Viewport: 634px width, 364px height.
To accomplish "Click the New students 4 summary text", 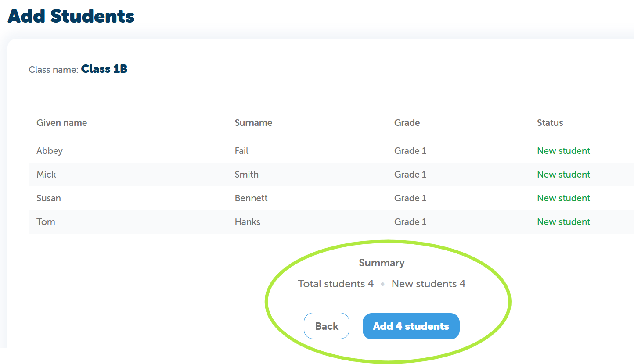I will [428, 284].
